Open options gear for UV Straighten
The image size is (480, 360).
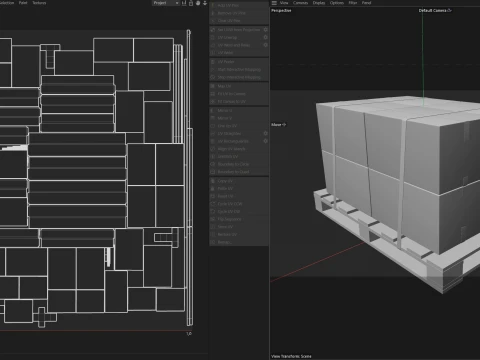266,133
